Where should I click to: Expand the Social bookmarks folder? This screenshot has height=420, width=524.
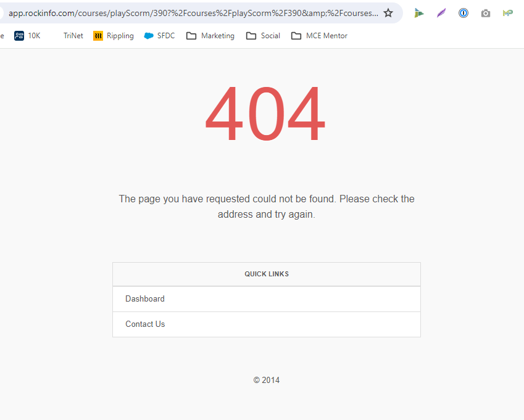pos(263,36)
